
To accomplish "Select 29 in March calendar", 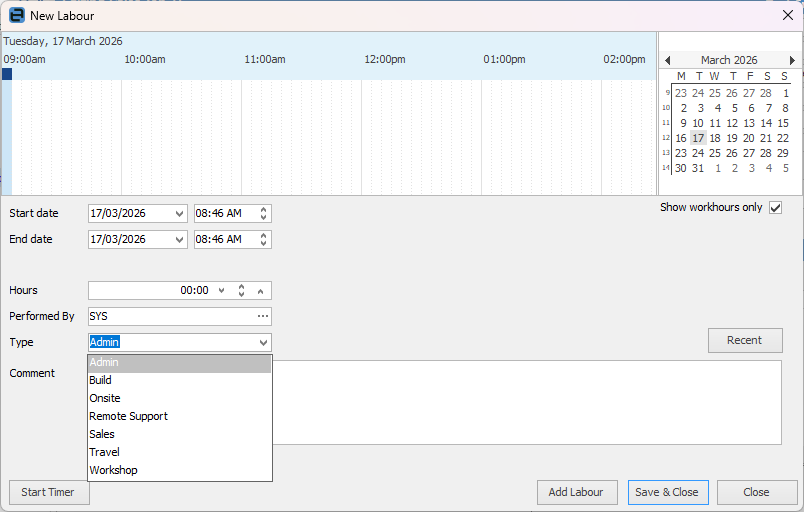I will [782, 153].
